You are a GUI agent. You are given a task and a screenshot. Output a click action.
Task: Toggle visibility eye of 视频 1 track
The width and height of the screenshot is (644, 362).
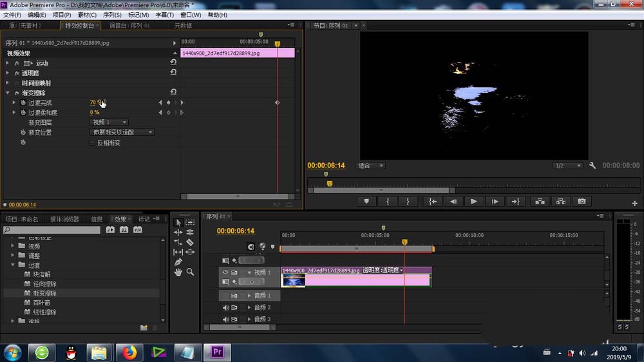225,272
